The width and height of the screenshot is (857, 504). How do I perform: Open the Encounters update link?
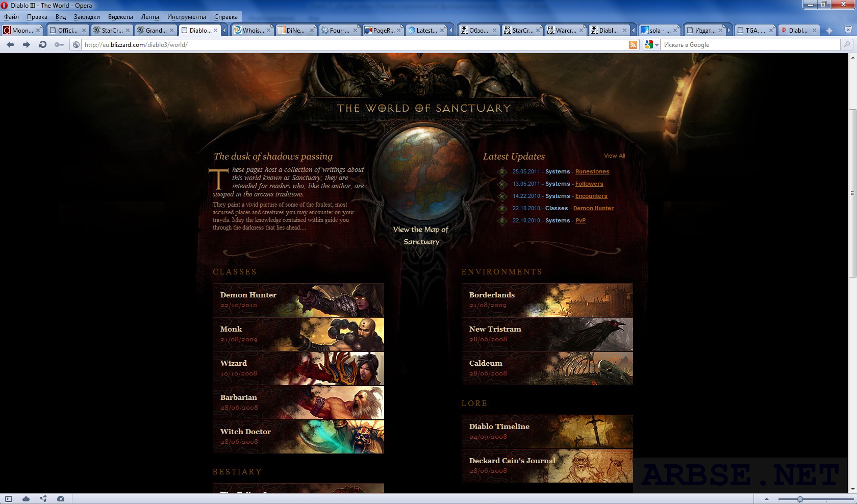pyautogui.click(x=591, y=196)
